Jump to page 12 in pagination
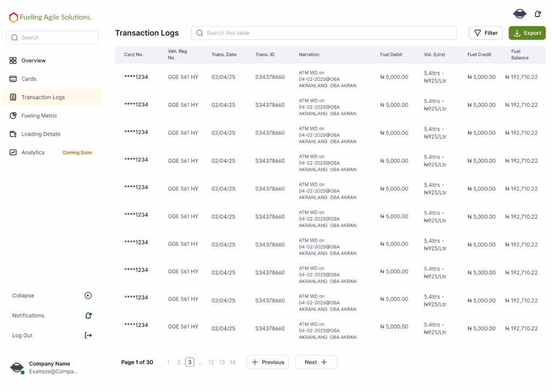Screen dimensions: 552x392 [x=211, y=362]
